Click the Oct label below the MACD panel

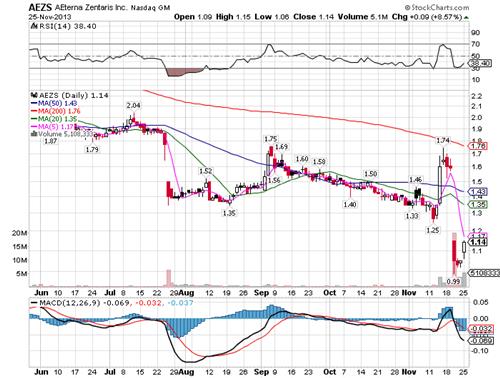[329, 372]
